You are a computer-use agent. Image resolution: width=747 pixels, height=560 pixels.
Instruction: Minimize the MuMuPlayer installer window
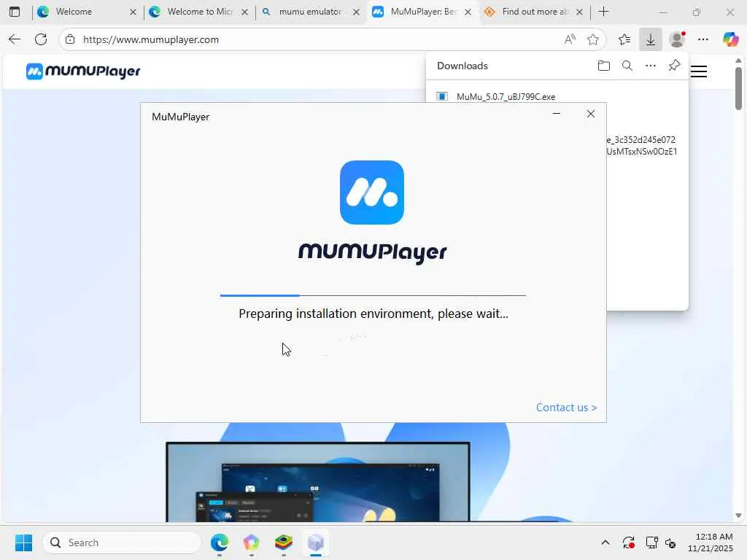coord(557,113)
